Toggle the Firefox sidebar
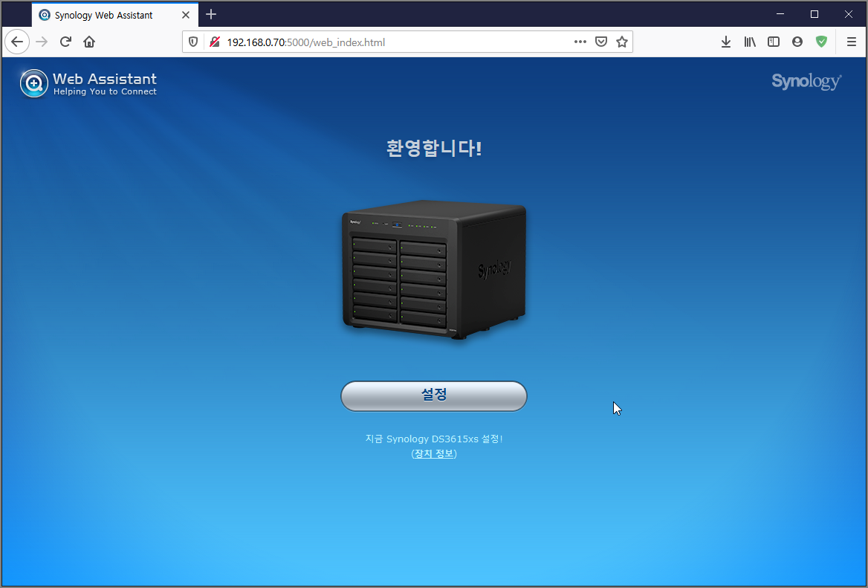The image size is (868, 588). point(774,42)
